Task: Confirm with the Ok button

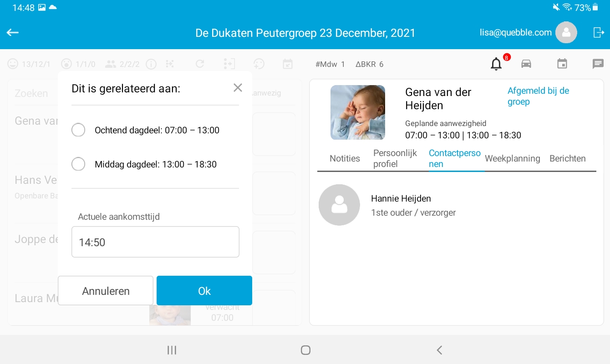Action: [204, 291]
